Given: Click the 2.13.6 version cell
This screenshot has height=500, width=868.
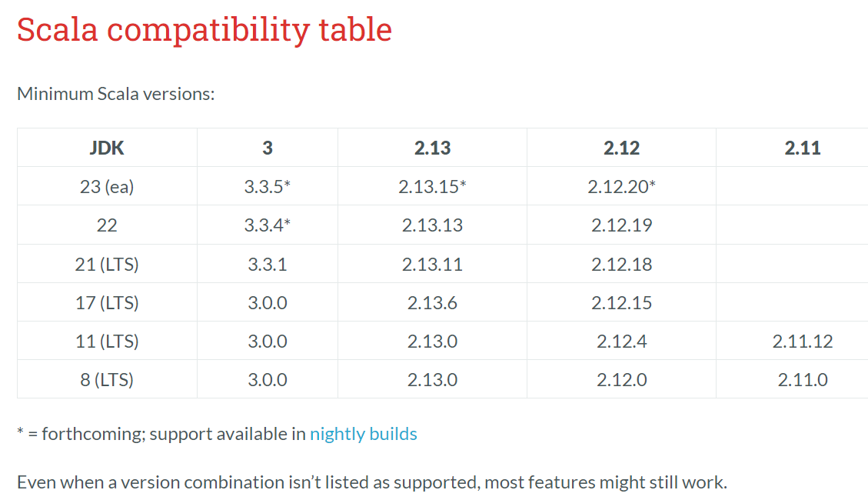Looking at the screenshot, I should 432,303.
